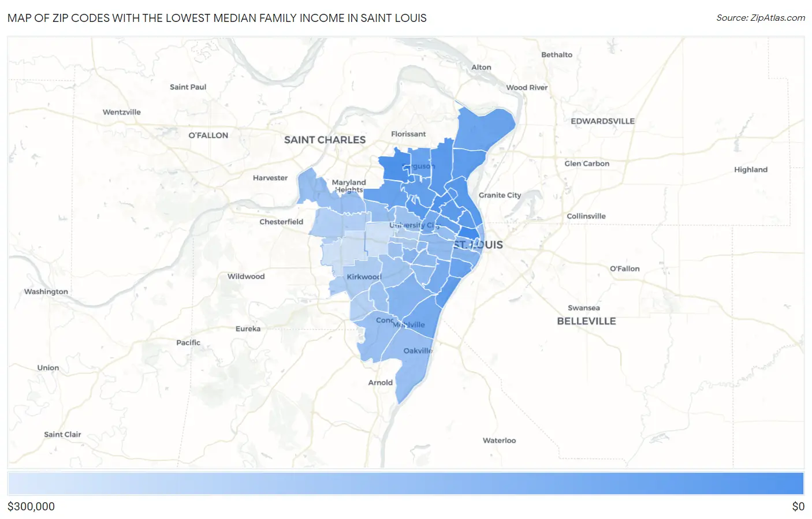Click the Source: ZipAtlas.com attribution
Screen dimensions: 812x519
click(x=761, y=18)
